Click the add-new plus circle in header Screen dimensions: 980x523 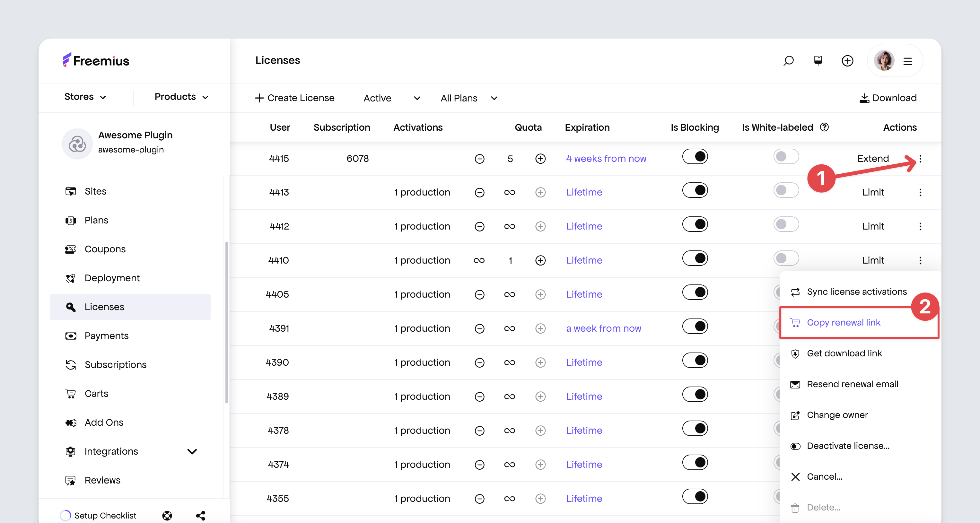point(847,60)
